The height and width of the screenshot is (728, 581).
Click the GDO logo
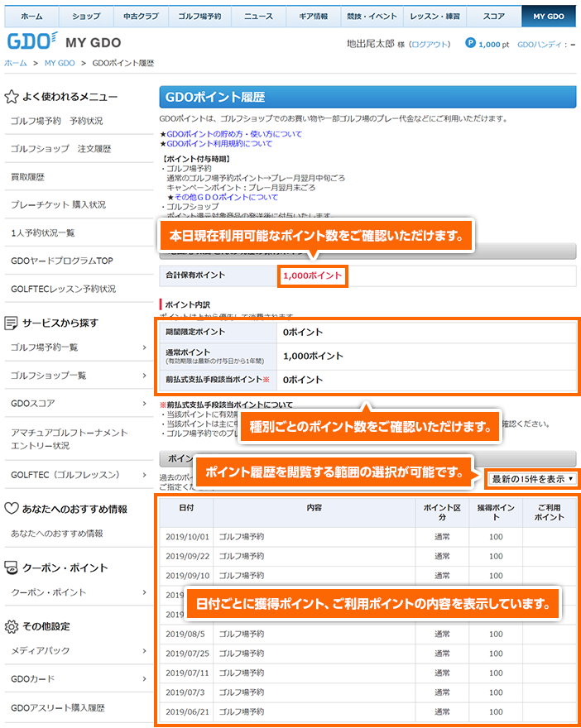pyautogui.click(x=32, y=41)
